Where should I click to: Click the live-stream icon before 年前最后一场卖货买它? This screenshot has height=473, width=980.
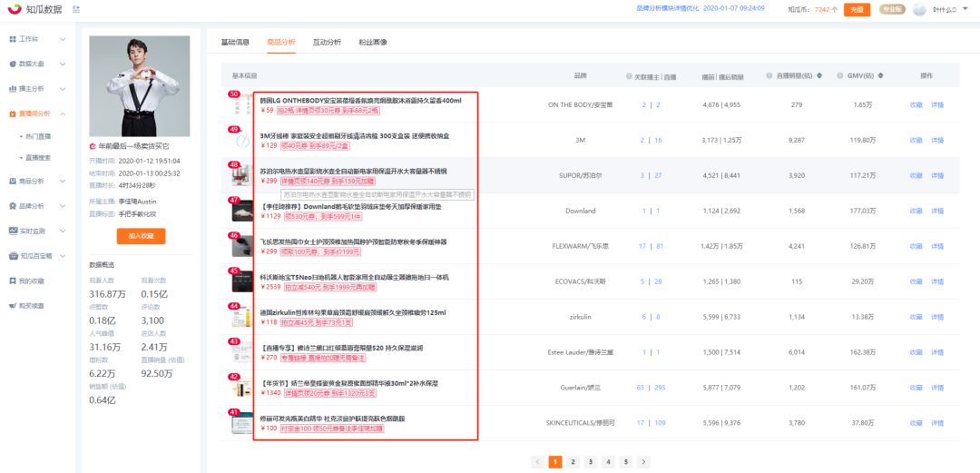pos(93,146)
